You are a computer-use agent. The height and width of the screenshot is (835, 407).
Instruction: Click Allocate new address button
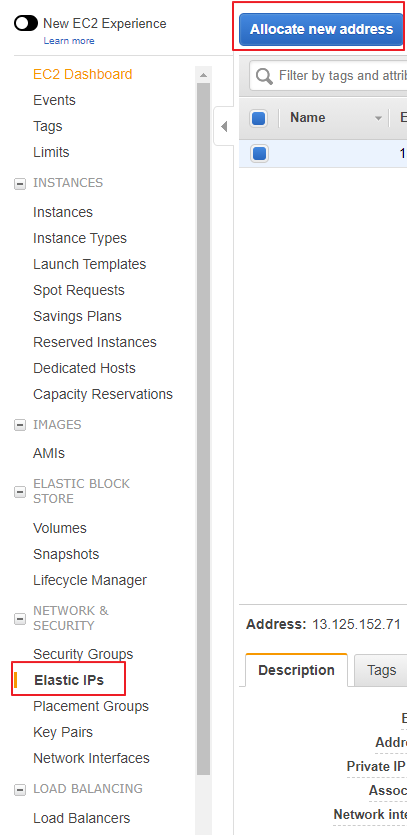click(x=321, y=29)
